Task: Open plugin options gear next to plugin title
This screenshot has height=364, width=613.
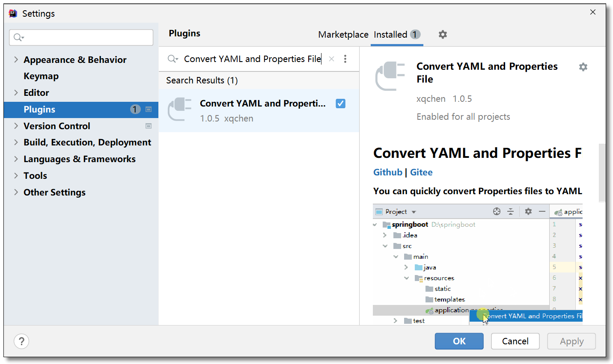Action: 583,67
